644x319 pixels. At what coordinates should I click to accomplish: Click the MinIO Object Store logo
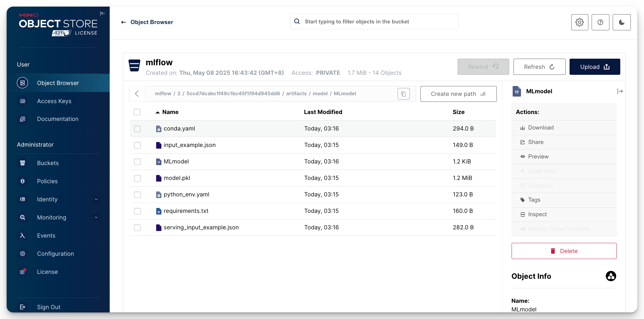click(x=58, y=25)
